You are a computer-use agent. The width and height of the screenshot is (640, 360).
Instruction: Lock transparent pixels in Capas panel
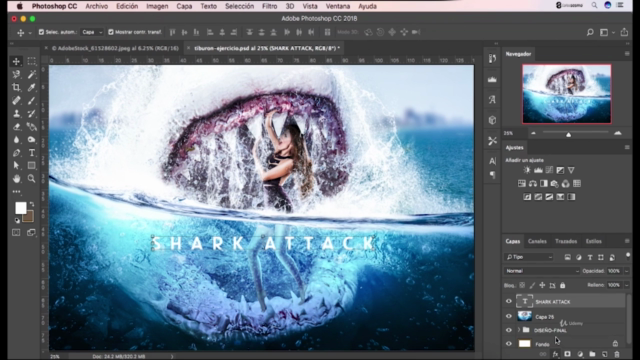(x=522, y=285)
